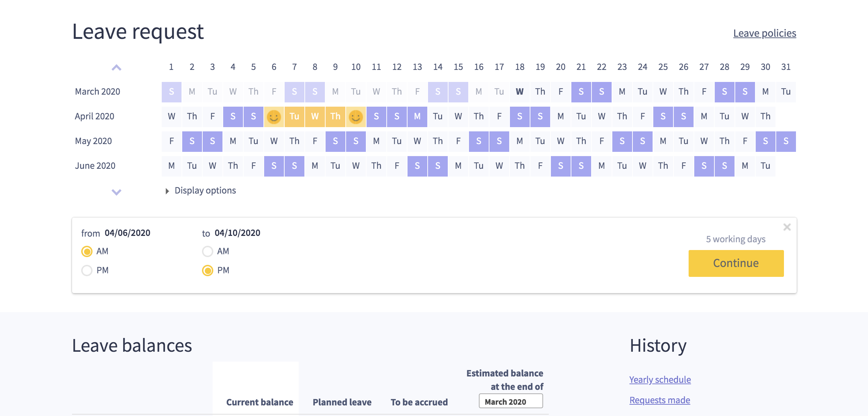Click the smiley face on April 10
Screen dimensions: 868x416
[x=356, y=117]
